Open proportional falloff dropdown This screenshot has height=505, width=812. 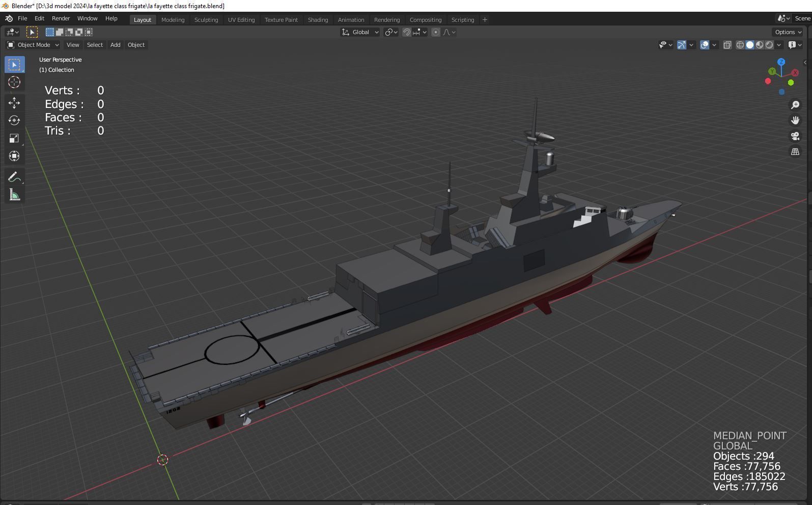tap(449, 32)
